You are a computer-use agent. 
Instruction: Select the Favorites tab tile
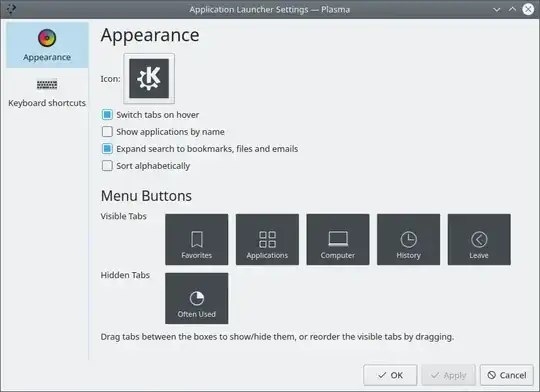pos(197,239)
